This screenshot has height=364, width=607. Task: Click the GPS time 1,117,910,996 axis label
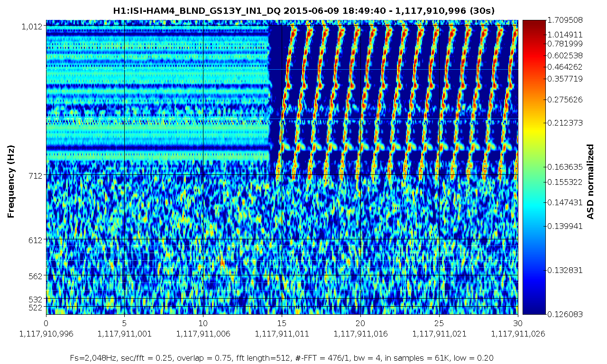pyautogui.click(x=46, y=334)
